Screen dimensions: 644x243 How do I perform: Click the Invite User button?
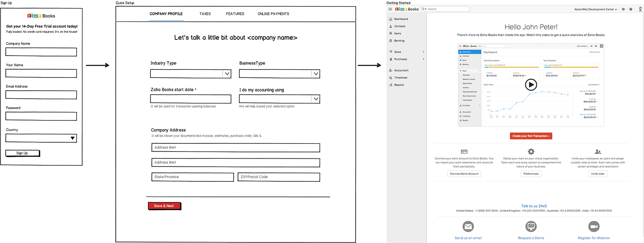click(598, 174)
